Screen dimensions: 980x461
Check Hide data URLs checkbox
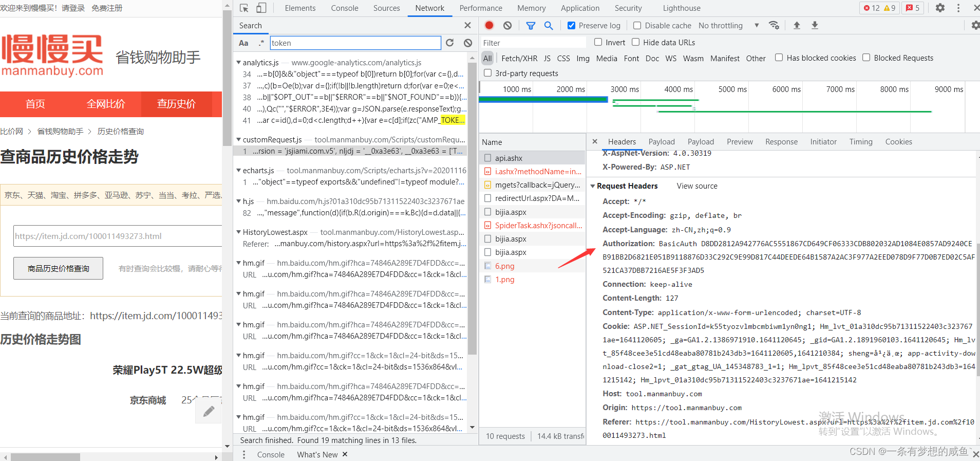pos(636,42)
